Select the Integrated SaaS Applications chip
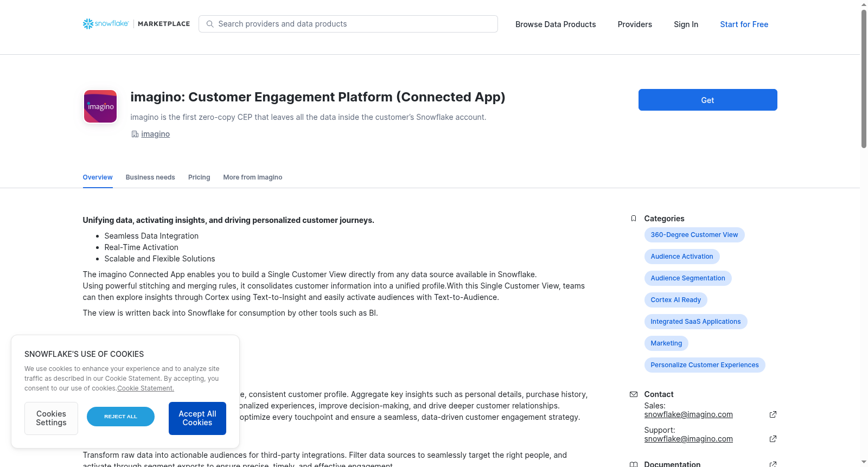The height and width of the screenshot is (467, 868). click(695, 322)
